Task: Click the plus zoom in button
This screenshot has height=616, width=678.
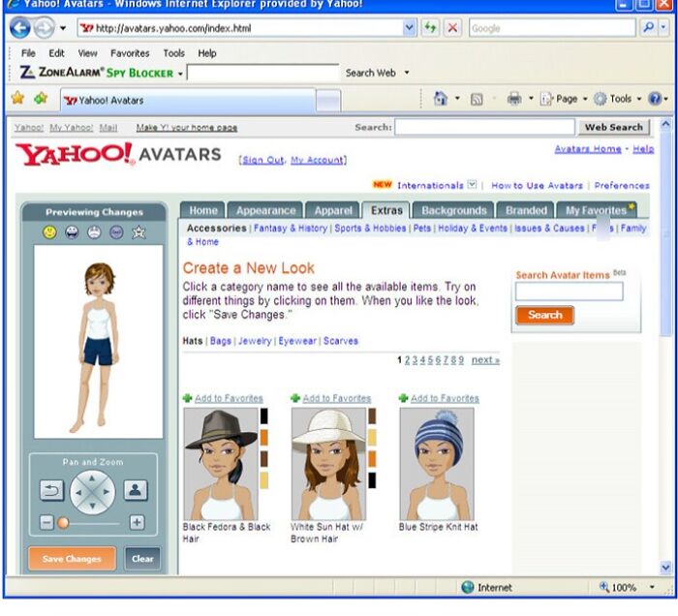Action: point(138,522)
